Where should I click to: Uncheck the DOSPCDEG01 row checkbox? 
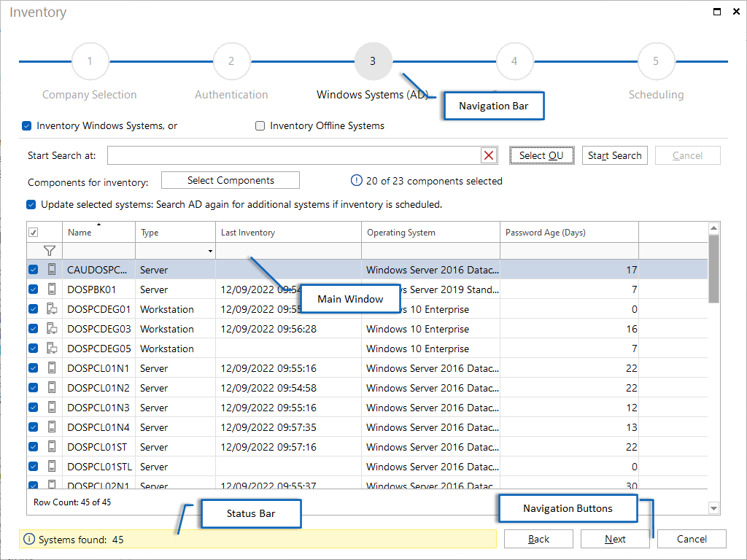(34, 309)
